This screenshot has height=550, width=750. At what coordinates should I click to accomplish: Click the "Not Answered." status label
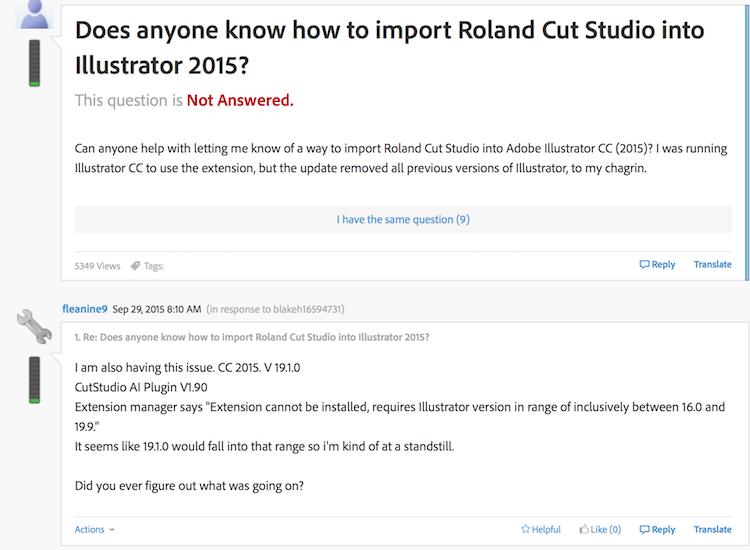(x=240, y=100)
